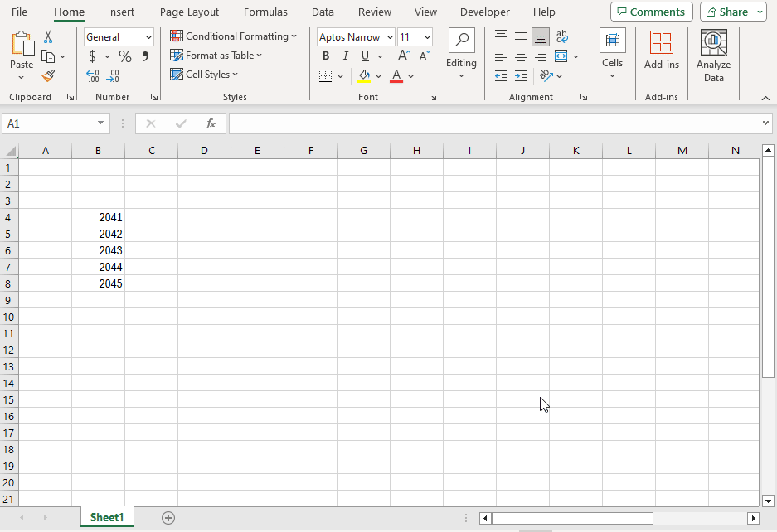Click the Share button
This screenshot has height=532, width=777.
[727, 12]
